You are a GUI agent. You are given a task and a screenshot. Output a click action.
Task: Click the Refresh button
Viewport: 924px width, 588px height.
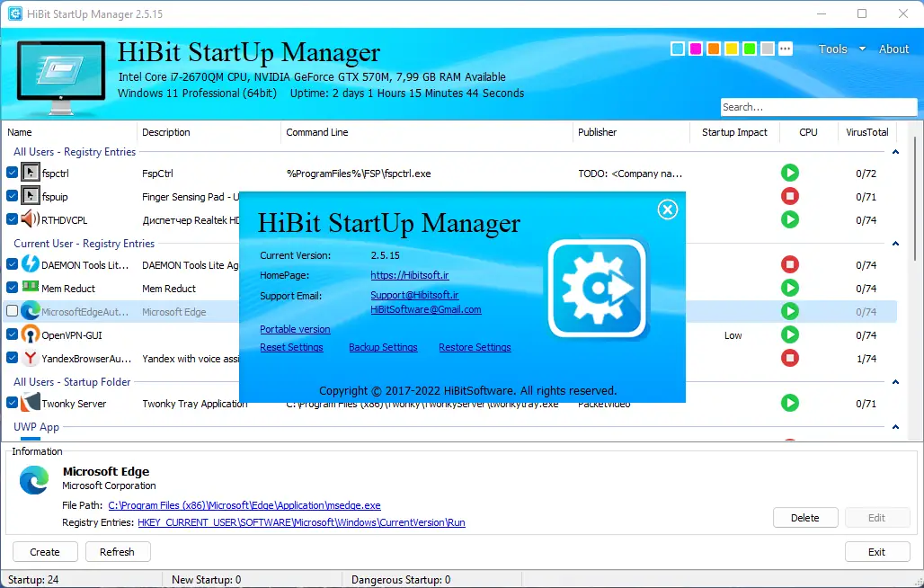pos(117,552)
